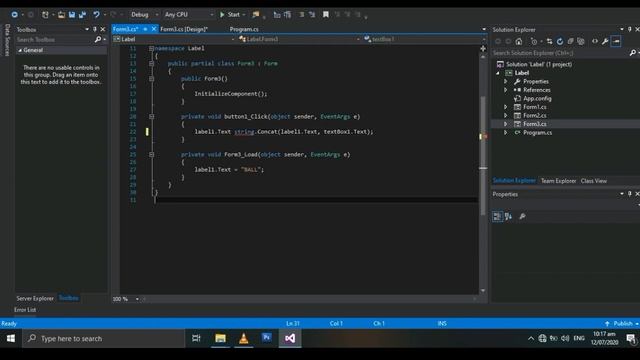Open File Explorer from the taskbar

220,338
